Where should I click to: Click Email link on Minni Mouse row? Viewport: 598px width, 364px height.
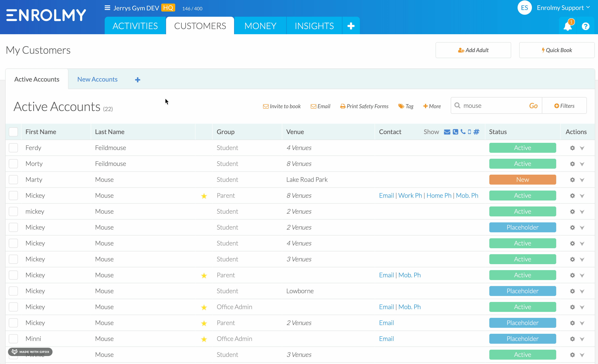(386, 339)
